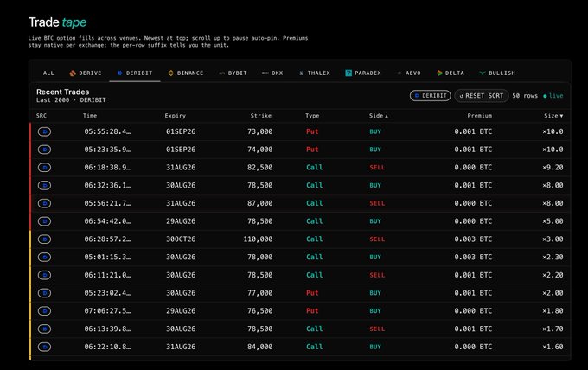Switch to the BYBIT tab

tap(233, 73)
